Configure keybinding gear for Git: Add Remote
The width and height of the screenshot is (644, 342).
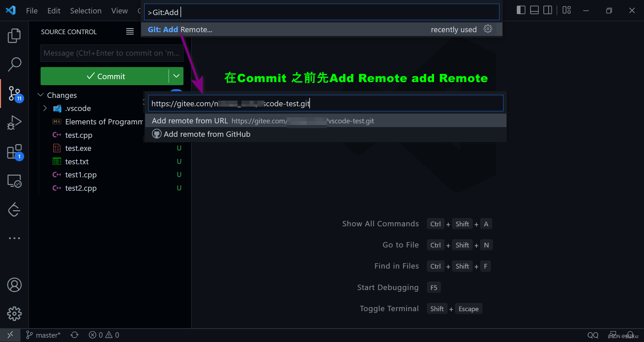tap(488, 29)
